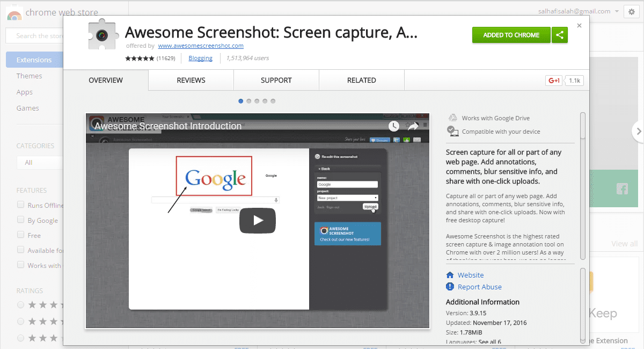This screenshot has width=644, height=349.
Task: Click the Google Drive icon
Action: point(453,118)
